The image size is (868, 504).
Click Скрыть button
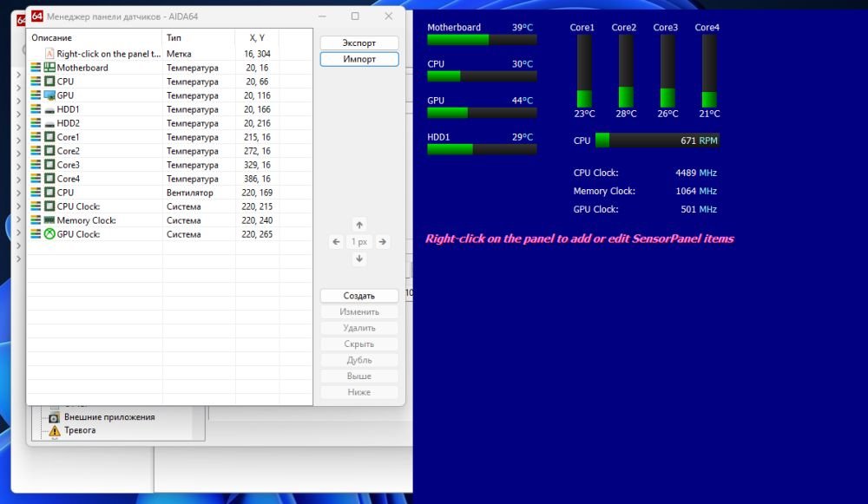pos(359,344)
